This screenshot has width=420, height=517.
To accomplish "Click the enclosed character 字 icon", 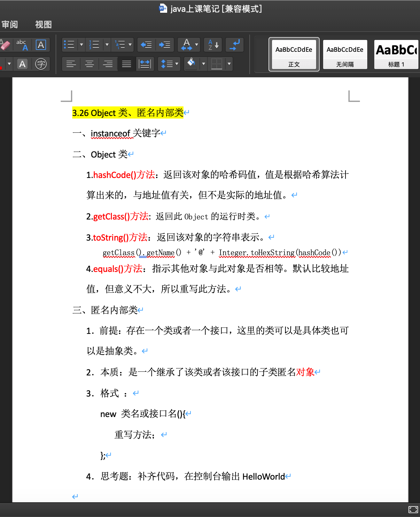I will coord(41,64).
